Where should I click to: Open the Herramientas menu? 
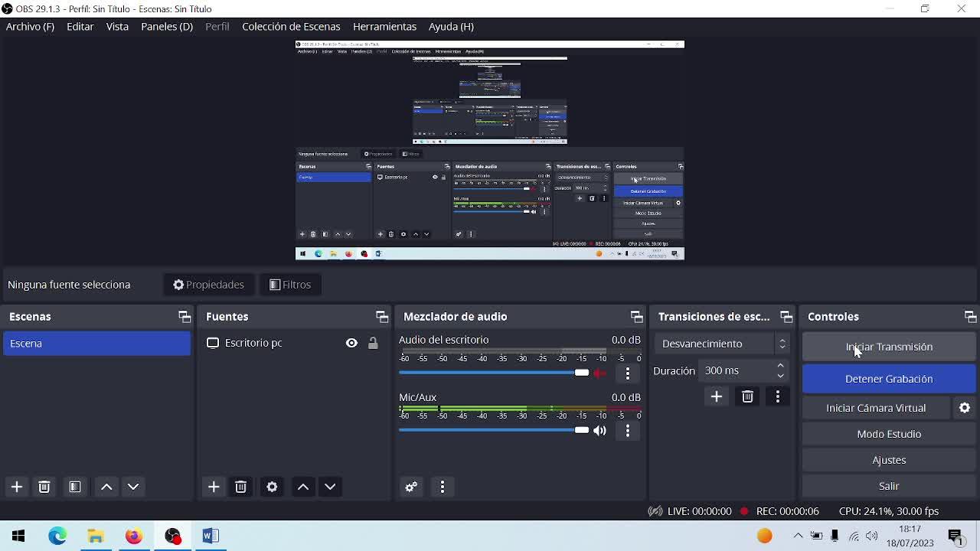384,26
